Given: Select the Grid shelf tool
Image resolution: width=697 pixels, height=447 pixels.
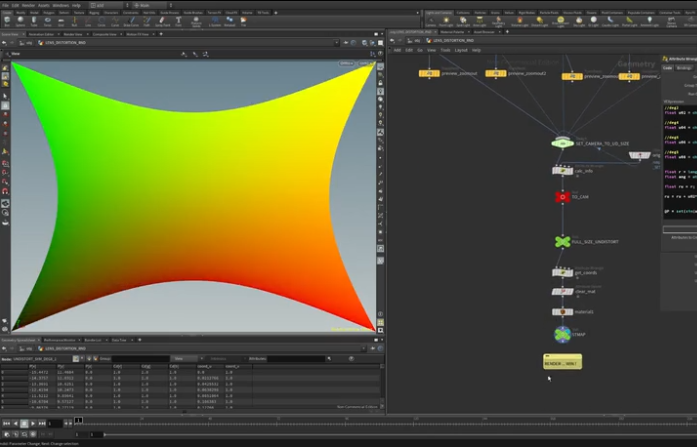Looking at the screenshot, I should (x=61, y=21).
